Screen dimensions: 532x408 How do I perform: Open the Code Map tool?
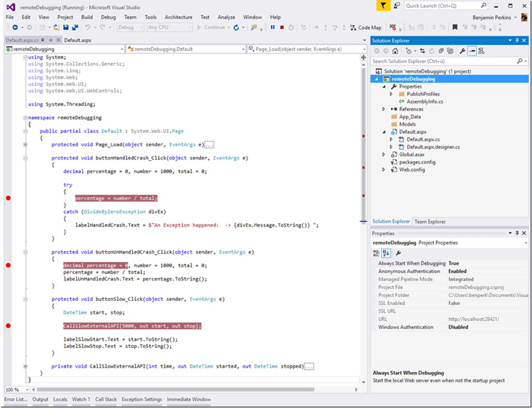366,28
